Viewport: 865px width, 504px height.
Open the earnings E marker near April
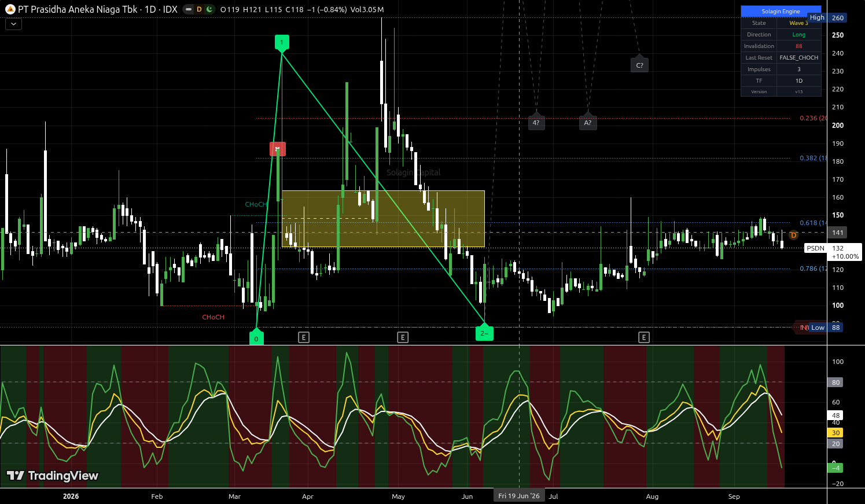(304, 337)
